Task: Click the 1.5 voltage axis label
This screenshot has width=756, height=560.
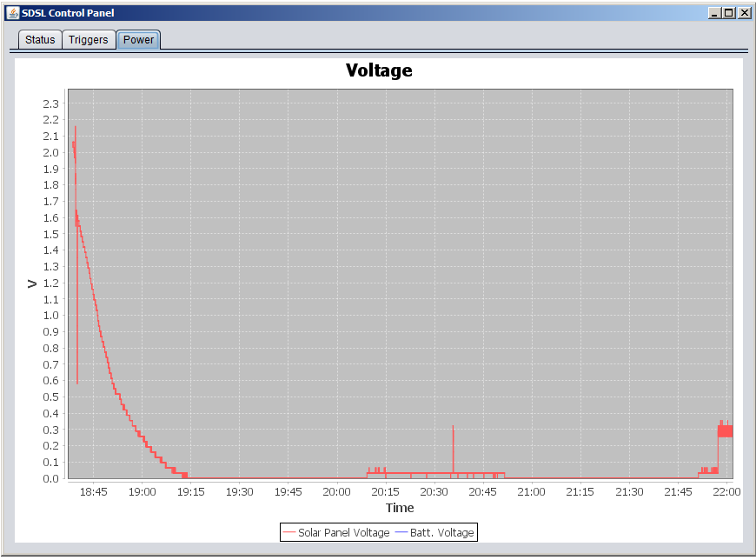Action: [50, 235]
